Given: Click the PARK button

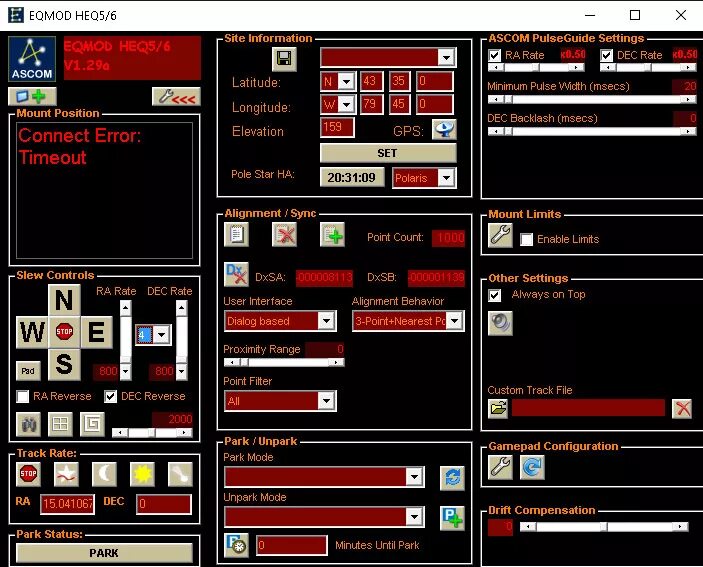Looking at the screenshot, I should [x=104, y=553].
